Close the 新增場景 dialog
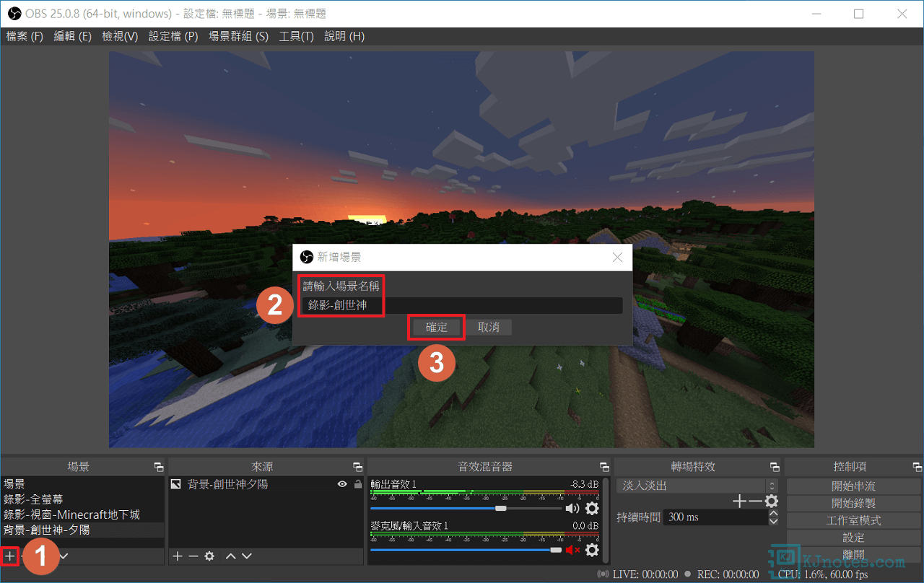The width and height of the screenshot is (924, 583). point(617,258)
